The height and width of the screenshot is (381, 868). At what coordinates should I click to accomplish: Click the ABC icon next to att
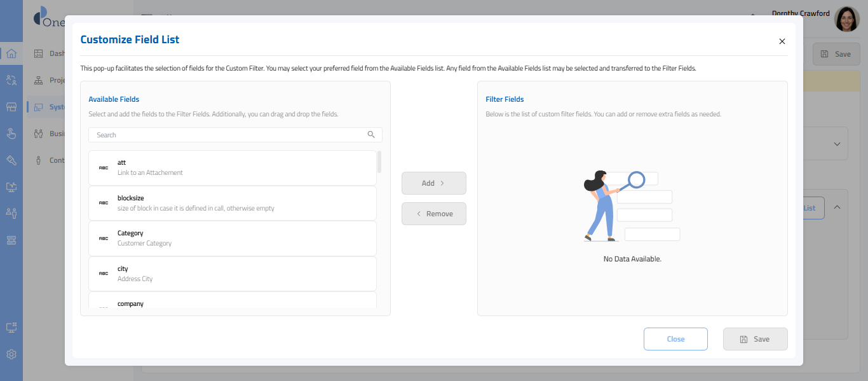[x=103, y=168]
